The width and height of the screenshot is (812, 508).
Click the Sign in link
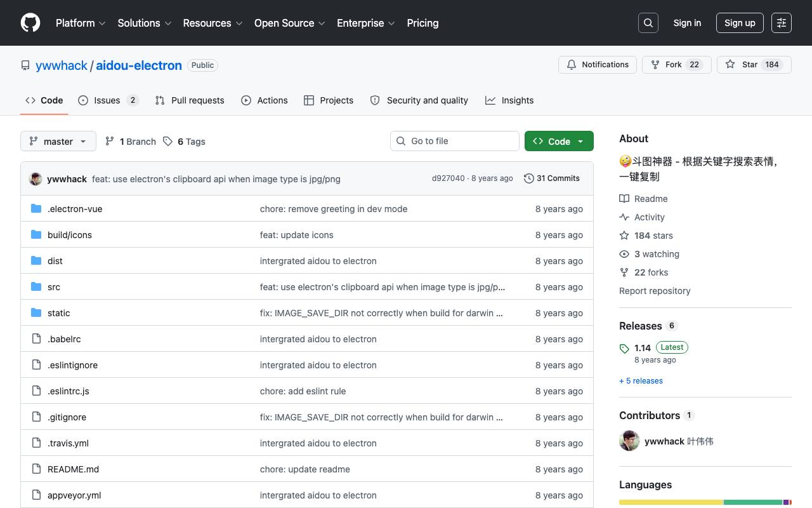click(x=687, y=23)
